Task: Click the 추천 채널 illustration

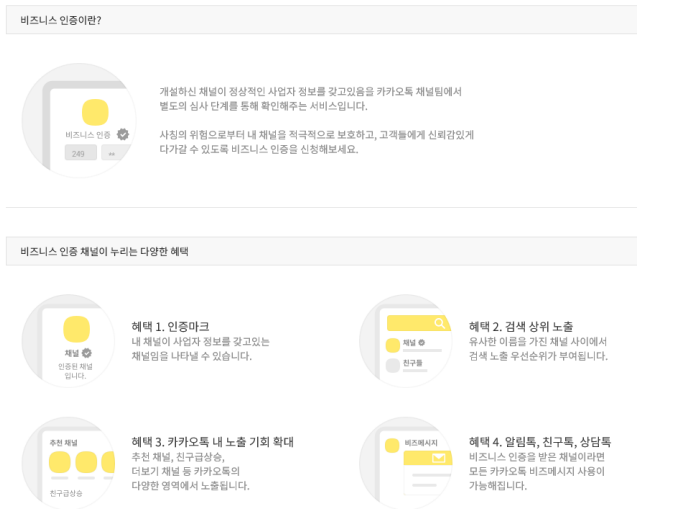Action: [x=68, y=463]
